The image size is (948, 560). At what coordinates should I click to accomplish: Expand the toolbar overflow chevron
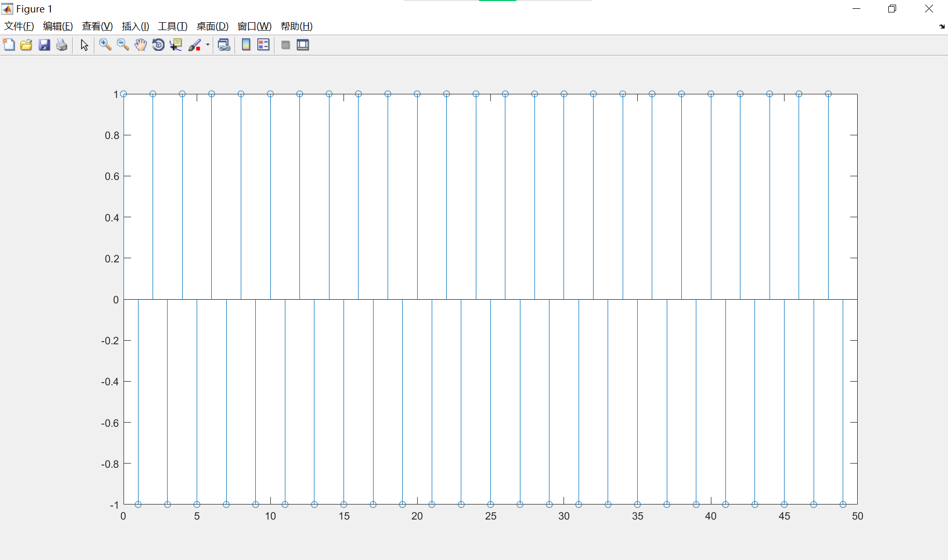941,26
